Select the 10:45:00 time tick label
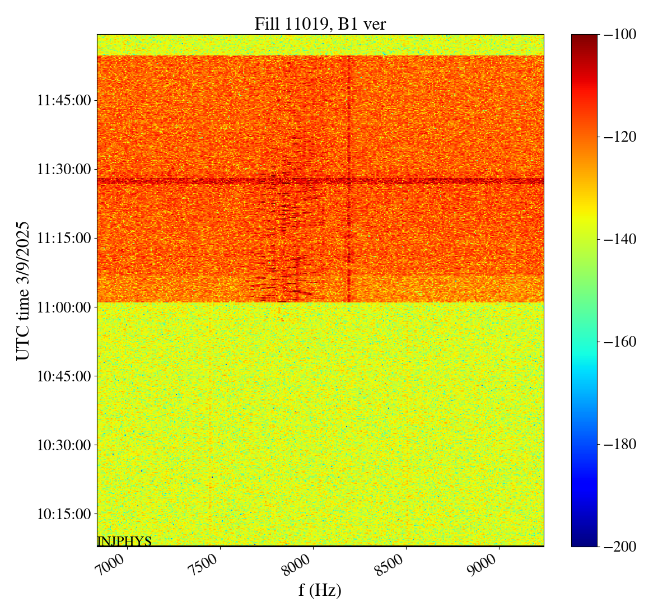Image resolution: width=672 pixels, height=616 pixels. point(63,376)
